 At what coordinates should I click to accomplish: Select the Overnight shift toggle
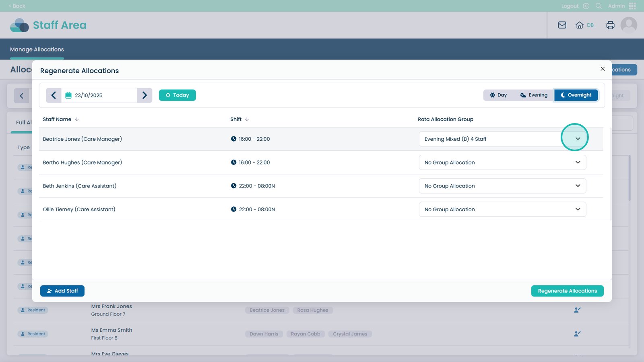point(576,95)
